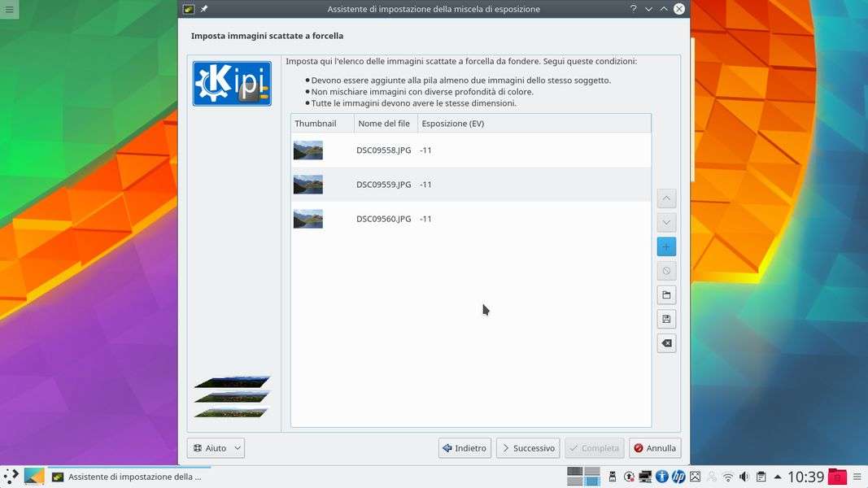Image resolution: width=868 pixels, height=488 pixels.
Task: Click the -11 exposure value for DSC09558.JPG
Action: 425,150
